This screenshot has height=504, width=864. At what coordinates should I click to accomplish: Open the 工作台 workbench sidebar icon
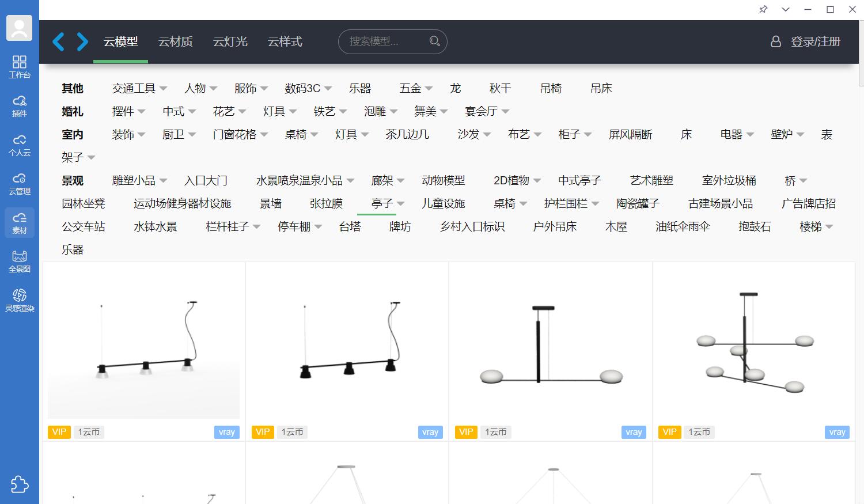pos(20,67)
